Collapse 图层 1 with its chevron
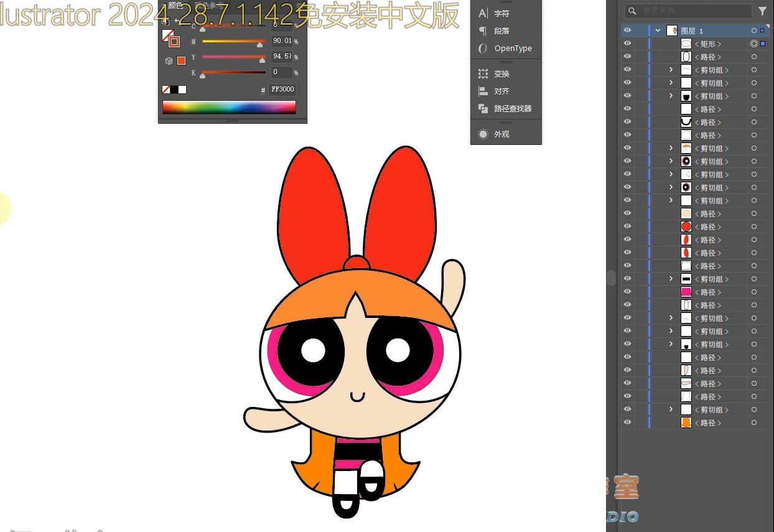 (658, 30)
